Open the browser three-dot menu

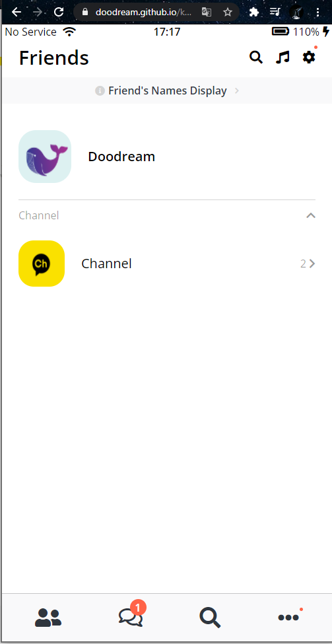[317, 12]
